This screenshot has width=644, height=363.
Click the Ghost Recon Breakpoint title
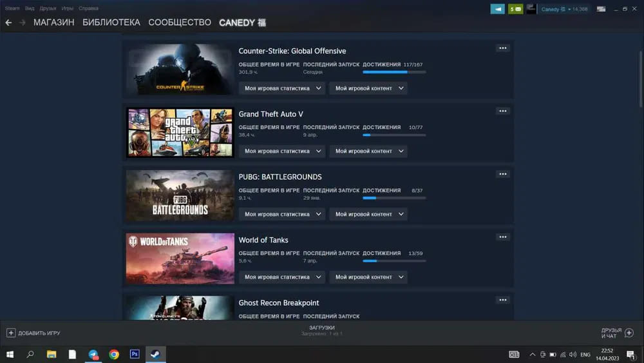279,302
